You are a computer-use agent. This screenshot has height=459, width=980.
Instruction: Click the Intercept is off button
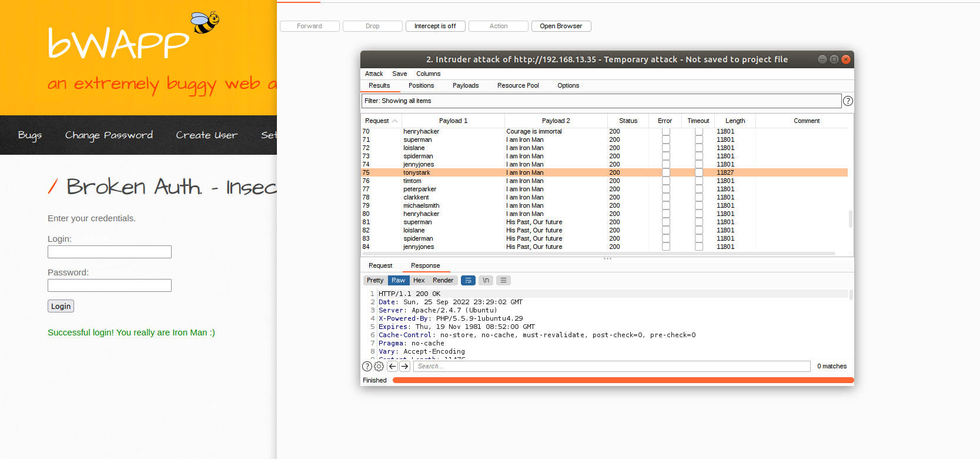435,26
